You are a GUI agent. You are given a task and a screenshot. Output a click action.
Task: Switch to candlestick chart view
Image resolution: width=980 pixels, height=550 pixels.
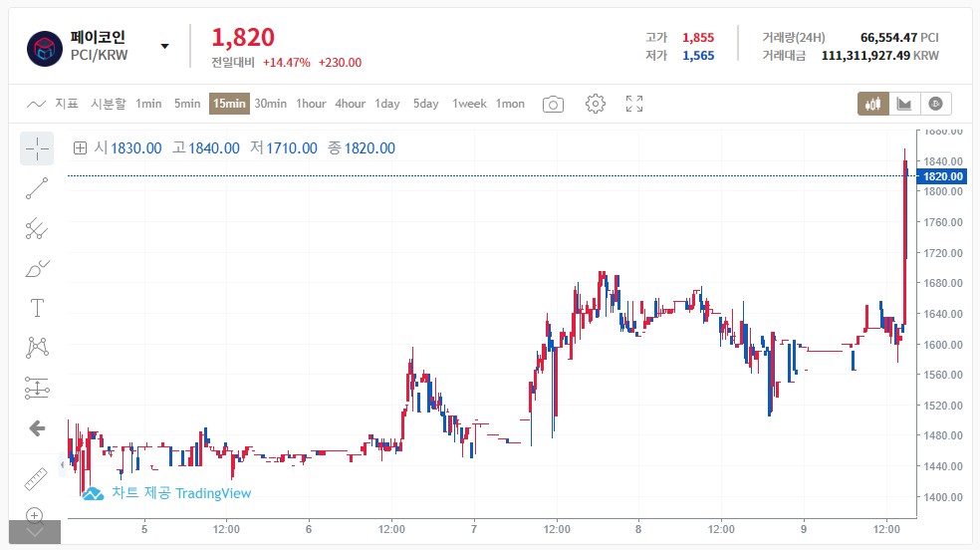point(873,104)
